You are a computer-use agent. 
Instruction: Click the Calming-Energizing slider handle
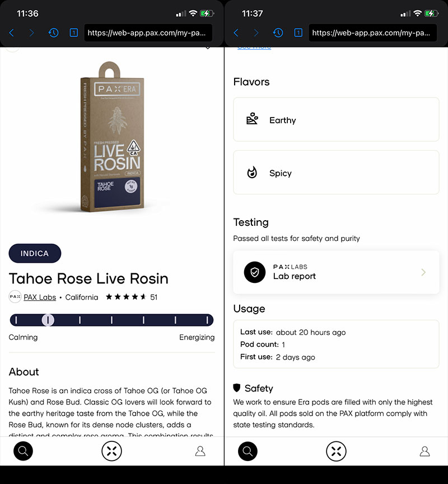[x=48, y=320]
